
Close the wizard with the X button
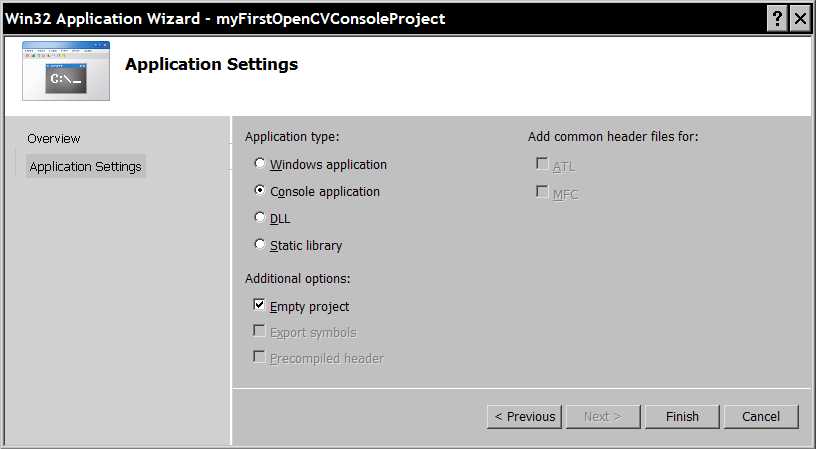800,19
